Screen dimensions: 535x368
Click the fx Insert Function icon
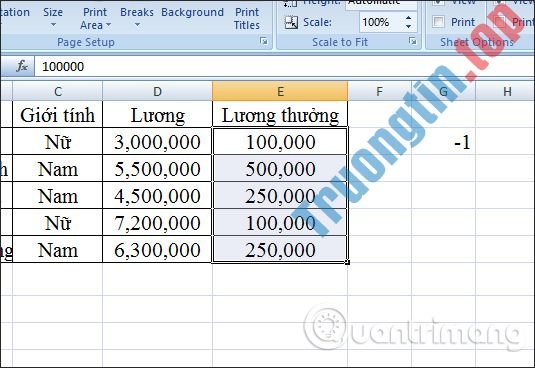click(x=22, y=66)
